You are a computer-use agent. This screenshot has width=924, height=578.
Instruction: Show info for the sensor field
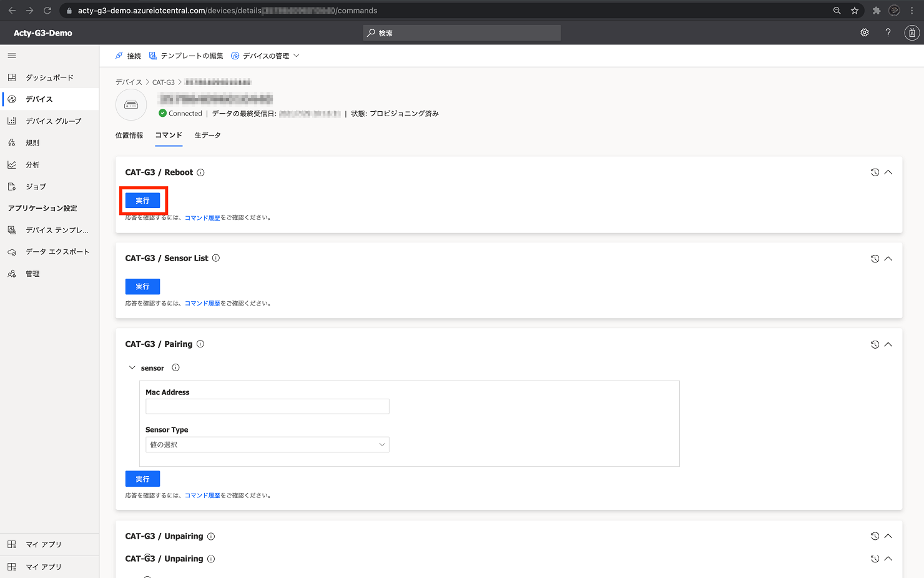(x=175, y=367)
